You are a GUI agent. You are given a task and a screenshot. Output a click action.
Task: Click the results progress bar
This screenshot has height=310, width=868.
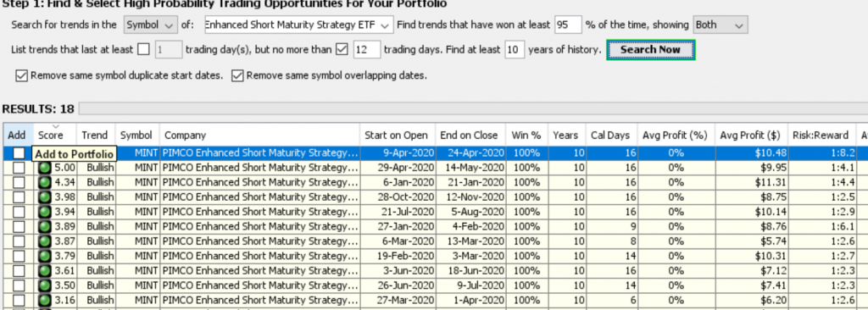(x=473, y=108)
